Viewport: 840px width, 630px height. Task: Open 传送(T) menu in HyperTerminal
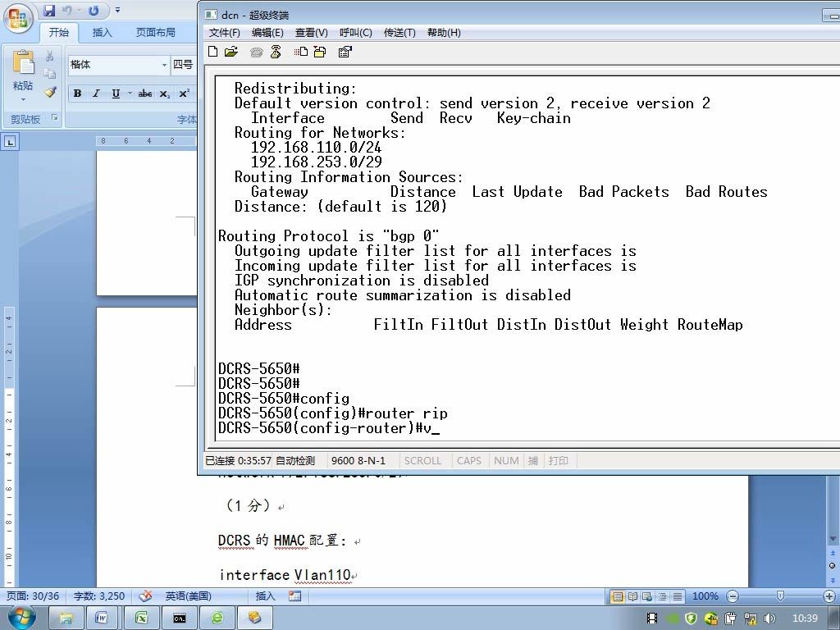pyautogui.click(x=399, y=33)
